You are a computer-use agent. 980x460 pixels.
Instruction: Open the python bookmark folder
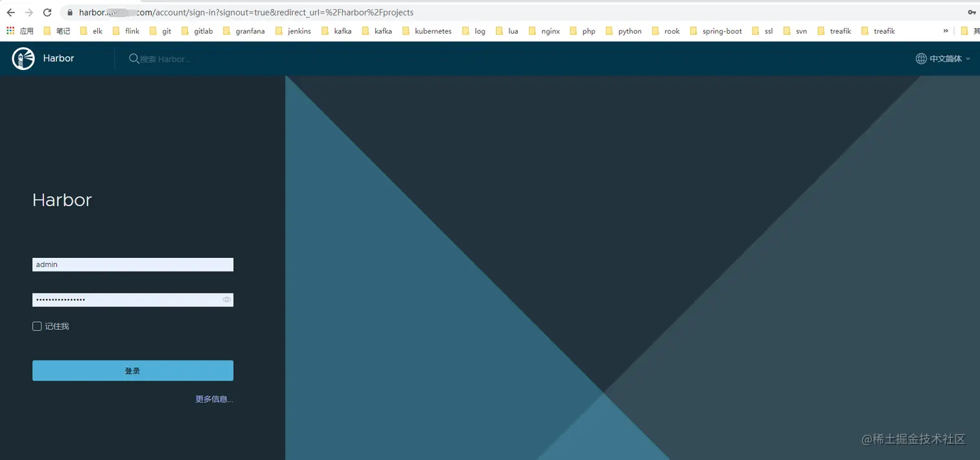point(623,31)
